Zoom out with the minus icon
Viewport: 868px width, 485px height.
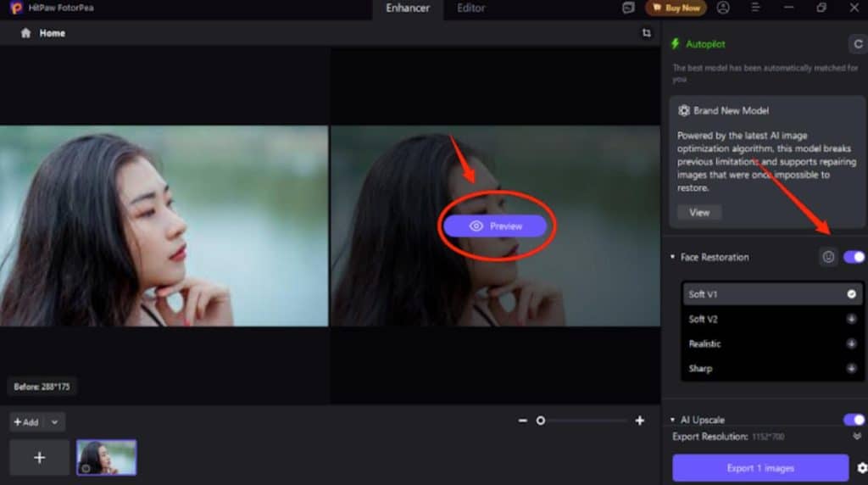click(522, 421)
